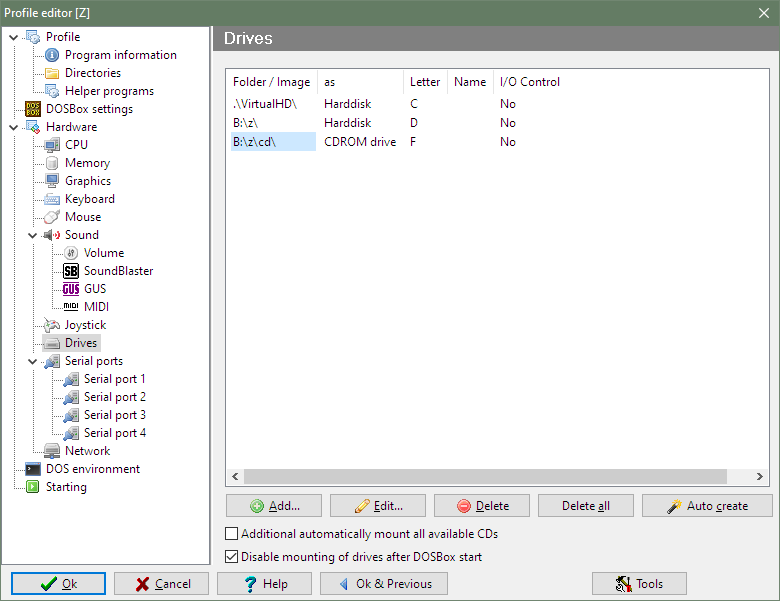This screenshot has width=780, height=601.
Task: Edit the selected drive
Action: (x=378, y=506)
